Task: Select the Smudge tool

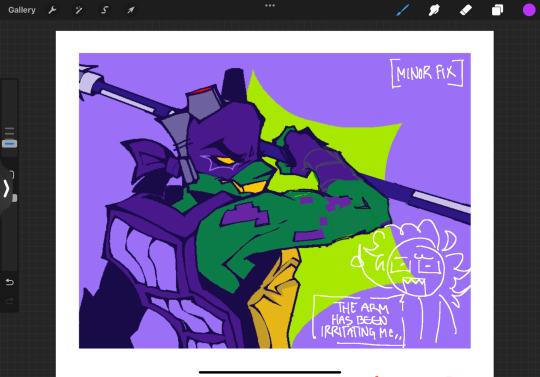Action: tap(434, 10)
